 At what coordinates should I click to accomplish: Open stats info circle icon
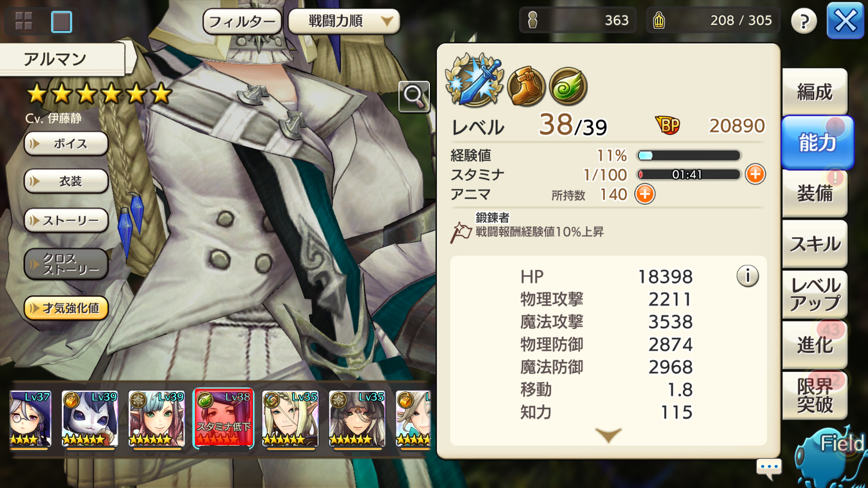pyautogui.click(x=748, y=276)
